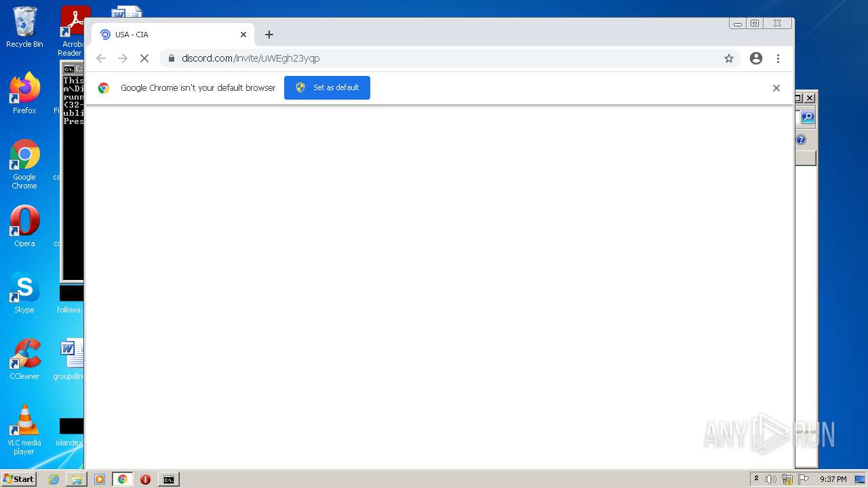Viewport: 868px width, 488px height.
Task: Open VLC media player shortcut
Action: [x=24, y=430]
